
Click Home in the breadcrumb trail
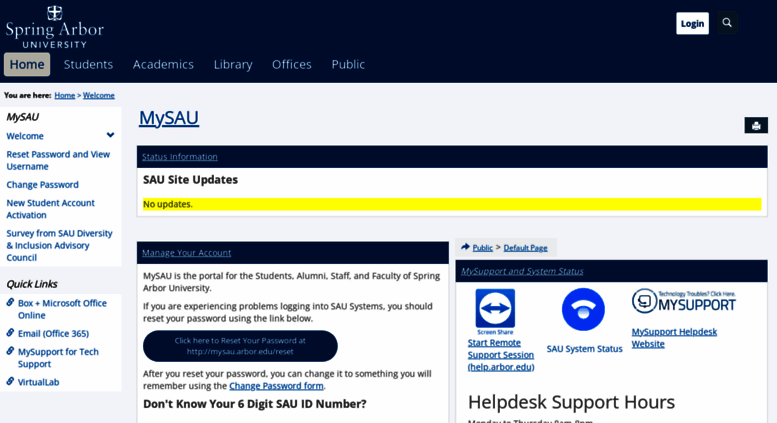(64, 96)
